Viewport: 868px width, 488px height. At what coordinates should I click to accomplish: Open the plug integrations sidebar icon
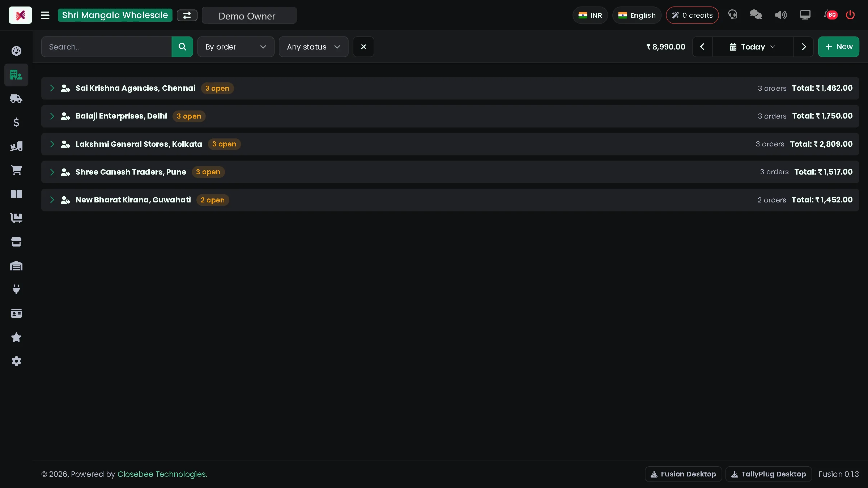coord(16,290)
